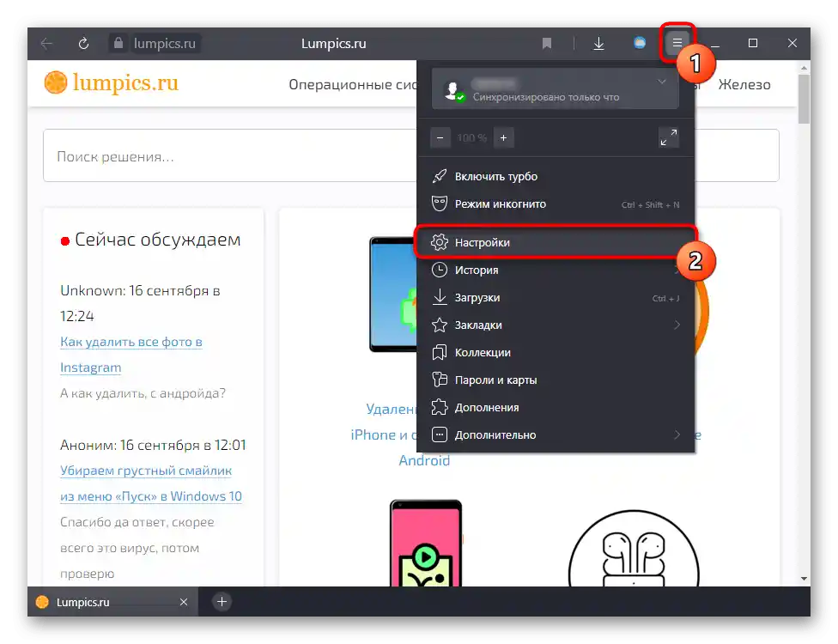Click the Синхронизировано только что status text
The image size is (838, 644).
pos(546,97)
